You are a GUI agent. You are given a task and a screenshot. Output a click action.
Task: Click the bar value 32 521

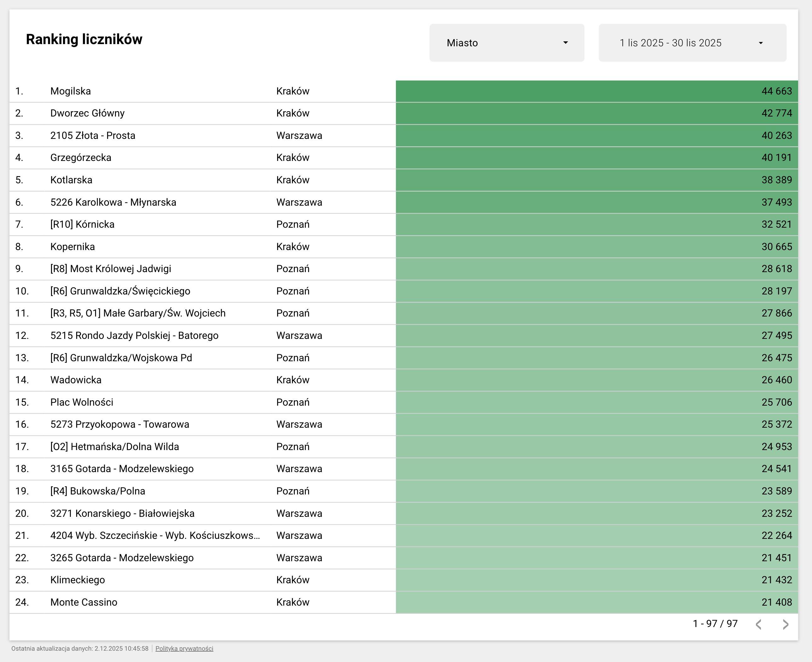coord(776,224)
